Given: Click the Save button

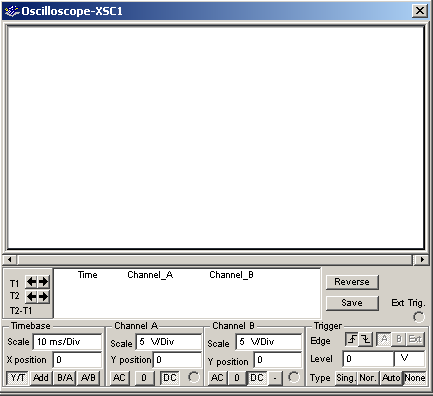Looking at the screenshot, I should 352,303.
